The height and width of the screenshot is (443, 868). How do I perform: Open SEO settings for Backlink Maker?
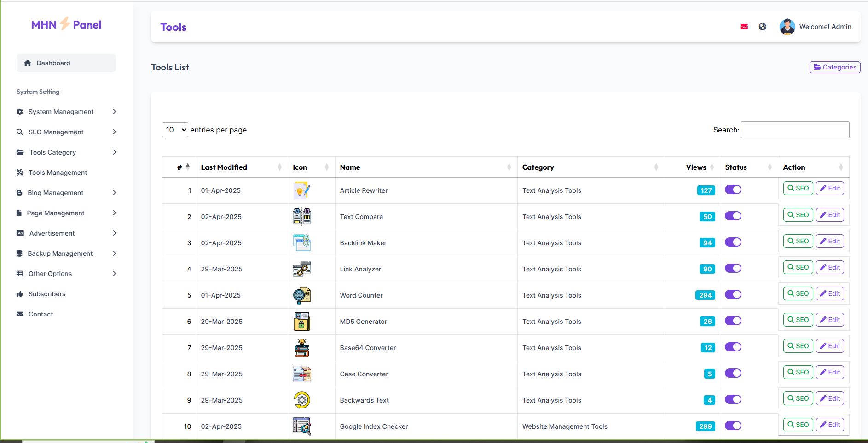point(798,241)
